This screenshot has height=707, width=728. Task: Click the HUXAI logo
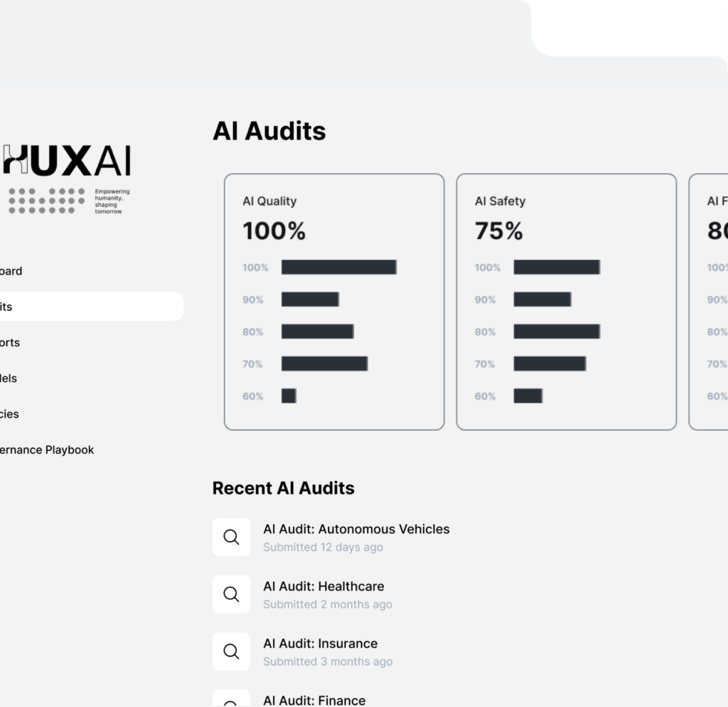tap(68, 161)
